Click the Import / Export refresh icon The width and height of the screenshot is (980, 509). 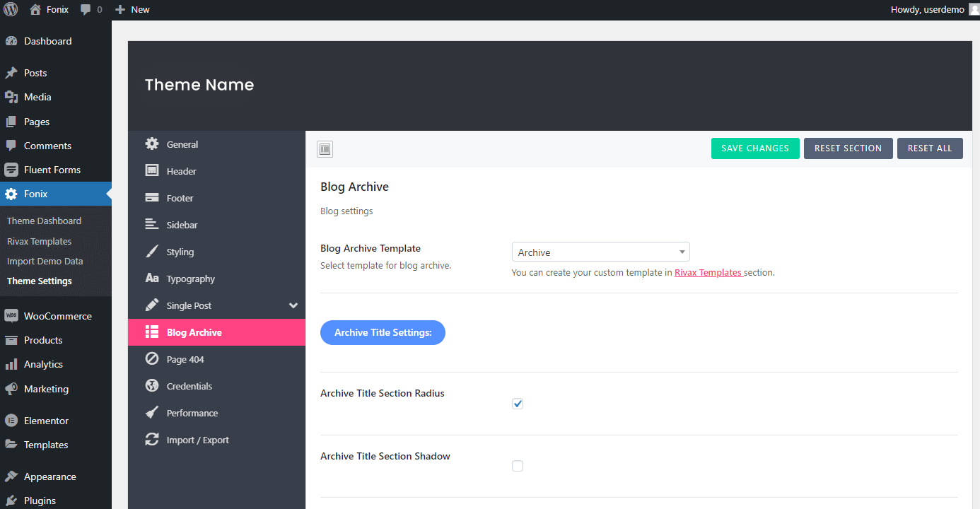click(x=152, y=440)
